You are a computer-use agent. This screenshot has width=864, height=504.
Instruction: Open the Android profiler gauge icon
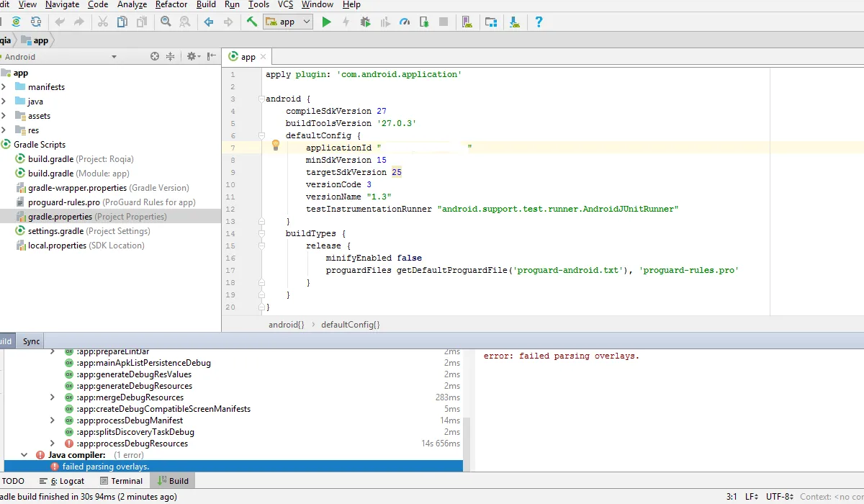click(405, 22)
